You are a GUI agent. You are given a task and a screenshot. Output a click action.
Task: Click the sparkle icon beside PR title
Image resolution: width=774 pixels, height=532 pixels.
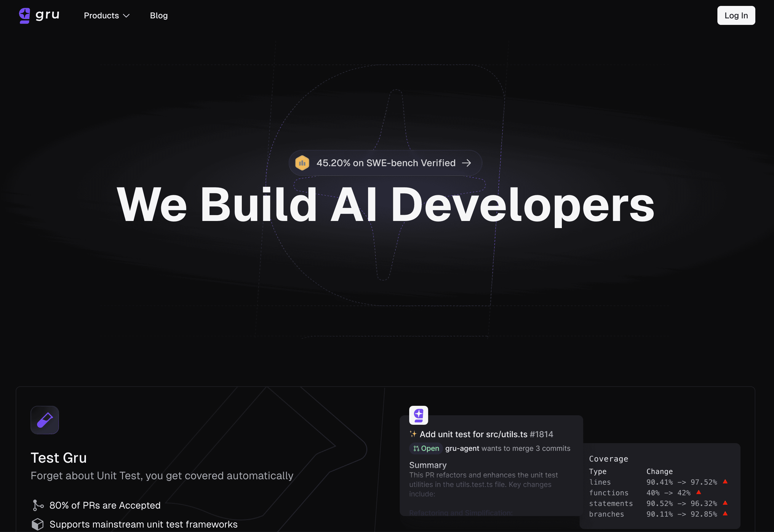coord(413,434)
